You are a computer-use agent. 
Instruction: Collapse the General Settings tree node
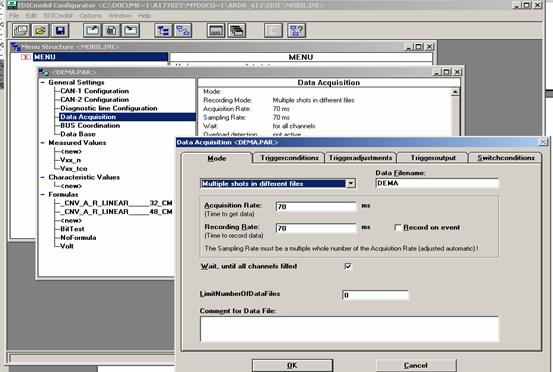pyautogui.click(x=43, y=83)
